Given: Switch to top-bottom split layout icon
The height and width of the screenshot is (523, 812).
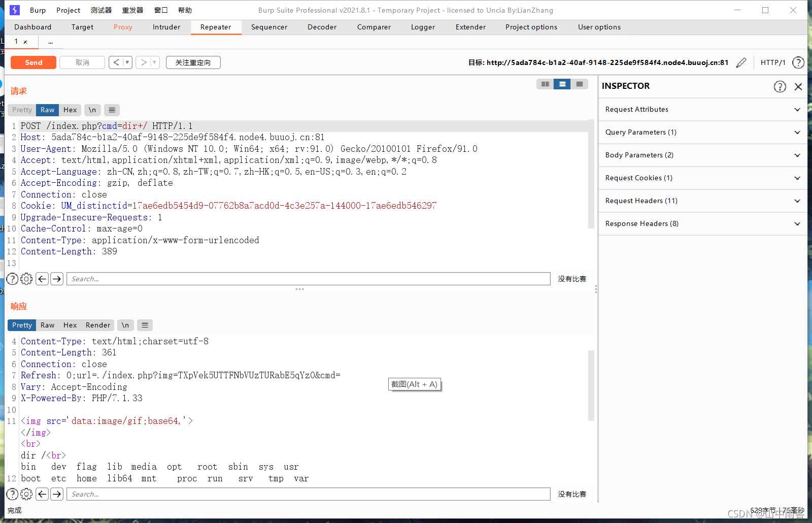Looking at the screenshot, I should pos(562,84).
